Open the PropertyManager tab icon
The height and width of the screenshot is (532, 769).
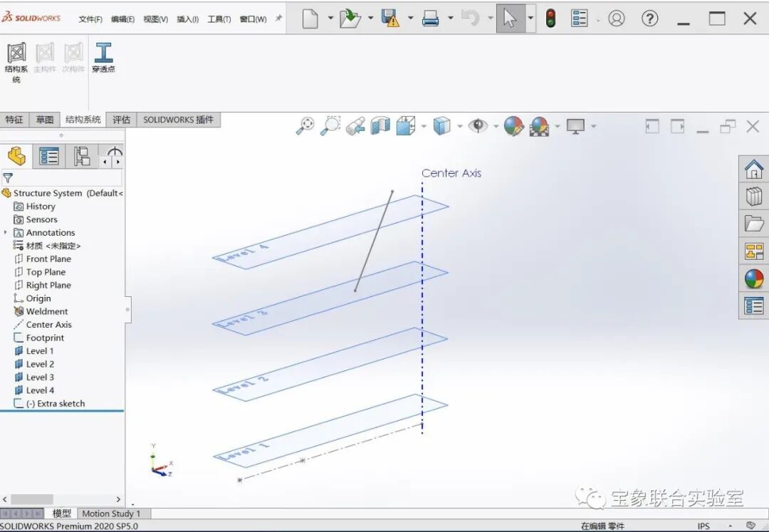point(49,157)
